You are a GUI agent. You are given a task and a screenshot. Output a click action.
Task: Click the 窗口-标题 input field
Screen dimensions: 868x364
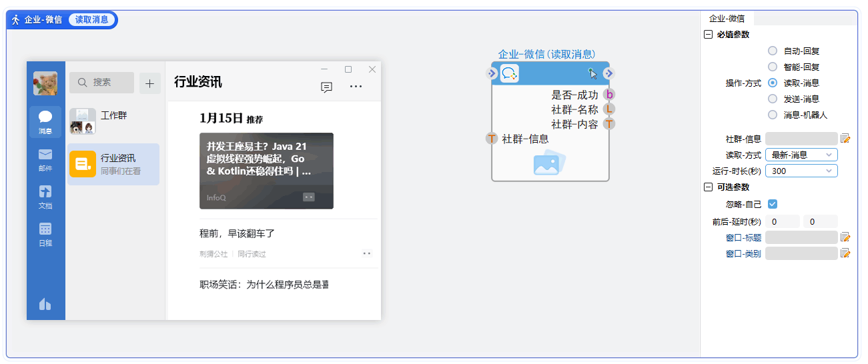click(801, 237)
